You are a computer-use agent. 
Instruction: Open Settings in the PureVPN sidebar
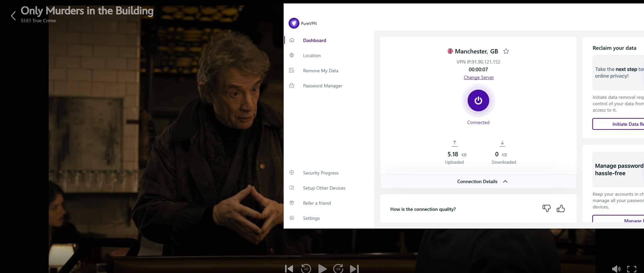pyautogui.click(x=311, y=218)
